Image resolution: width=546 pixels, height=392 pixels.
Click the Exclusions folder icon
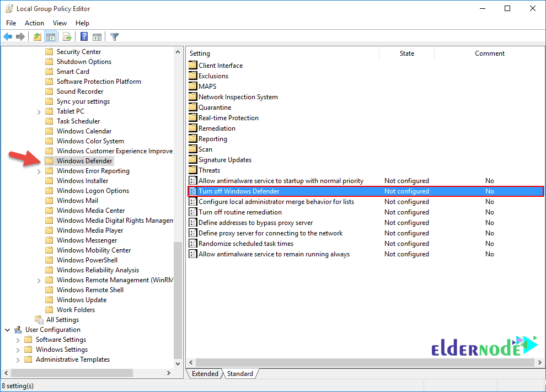(x=193, y=76)
